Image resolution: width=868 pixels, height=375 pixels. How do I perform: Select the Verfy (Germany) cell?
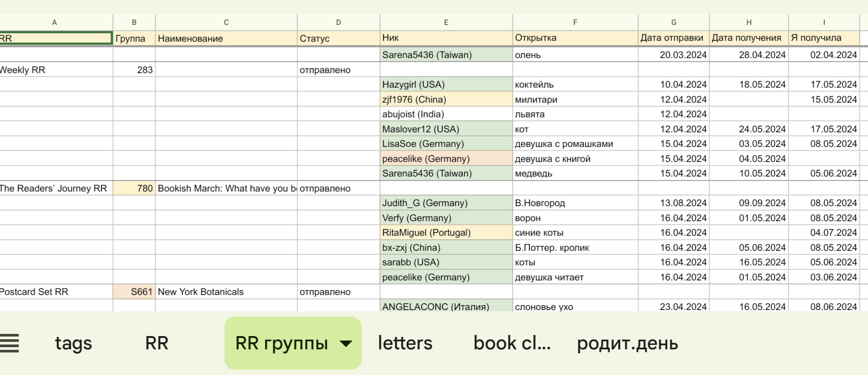[x=446, y=218]
